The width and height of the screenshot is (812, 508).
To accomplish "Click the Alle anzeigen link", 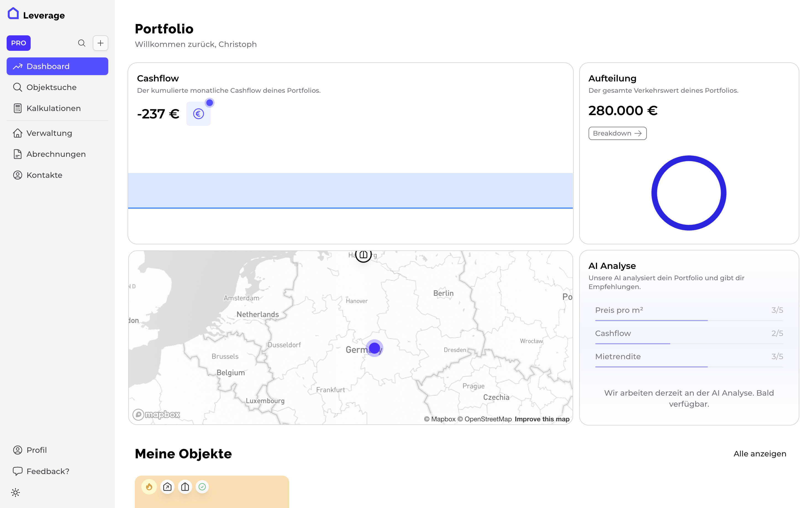I will pos(760,454).
